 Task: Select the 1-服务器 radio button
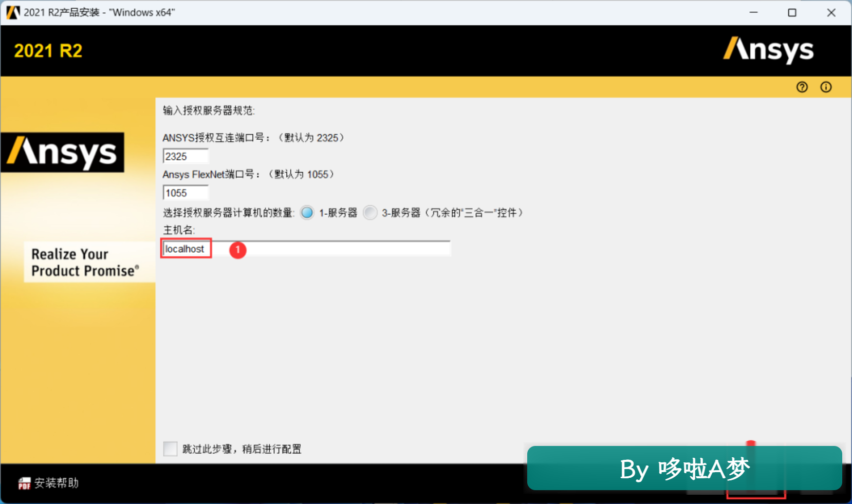click(x=307, y=213)
